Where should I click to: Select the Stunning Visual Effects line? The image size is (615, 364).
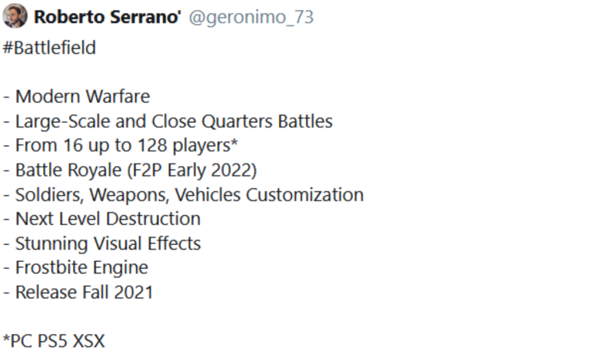point(102,243)
